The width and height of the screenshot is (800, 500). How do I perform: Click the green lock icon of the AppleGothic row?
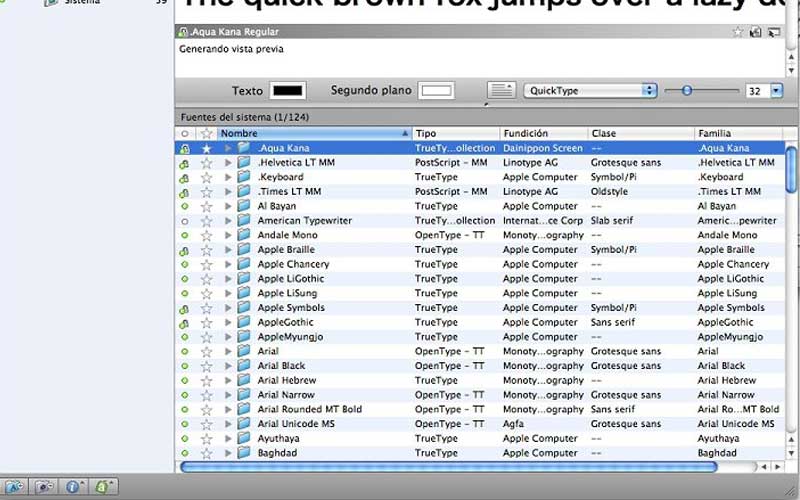point(184,323)
